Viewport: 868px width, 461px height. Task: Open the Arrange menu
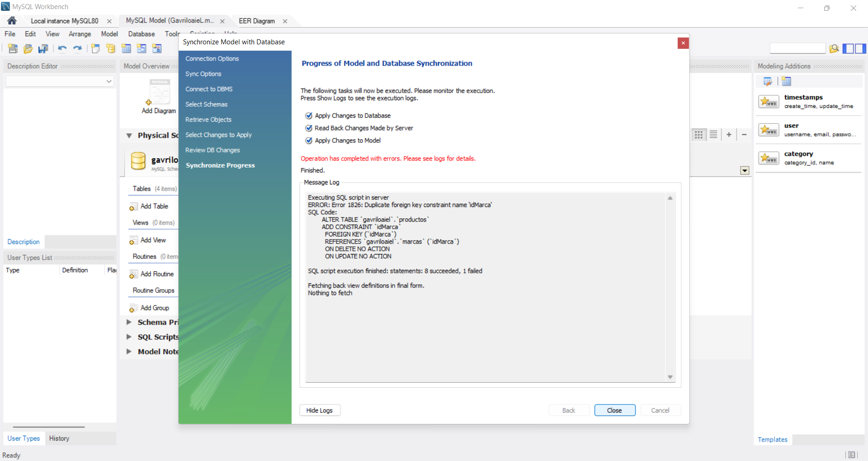pyautogui.click(x=80, y=34)
